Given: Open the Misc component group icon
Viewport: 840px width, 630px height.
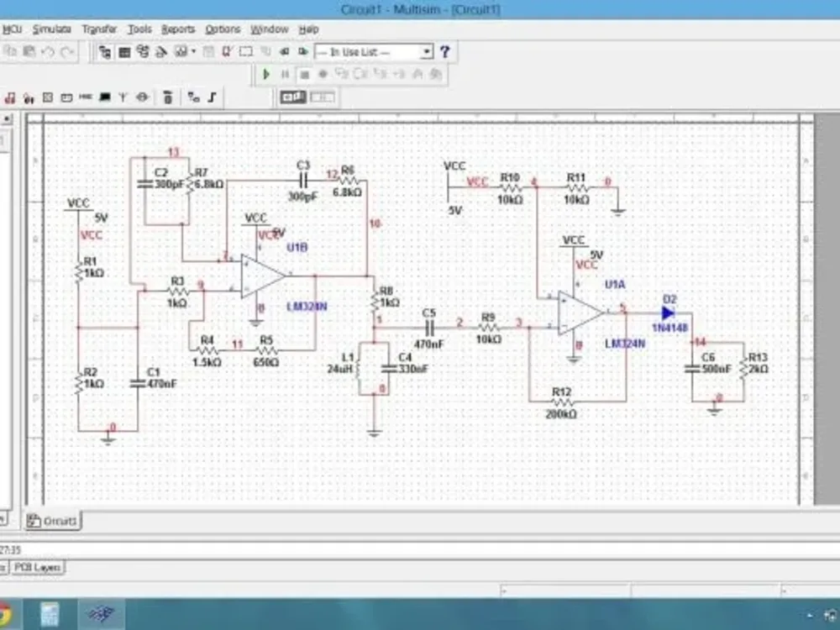Looking at the screenshot, I should pos(86,97).
